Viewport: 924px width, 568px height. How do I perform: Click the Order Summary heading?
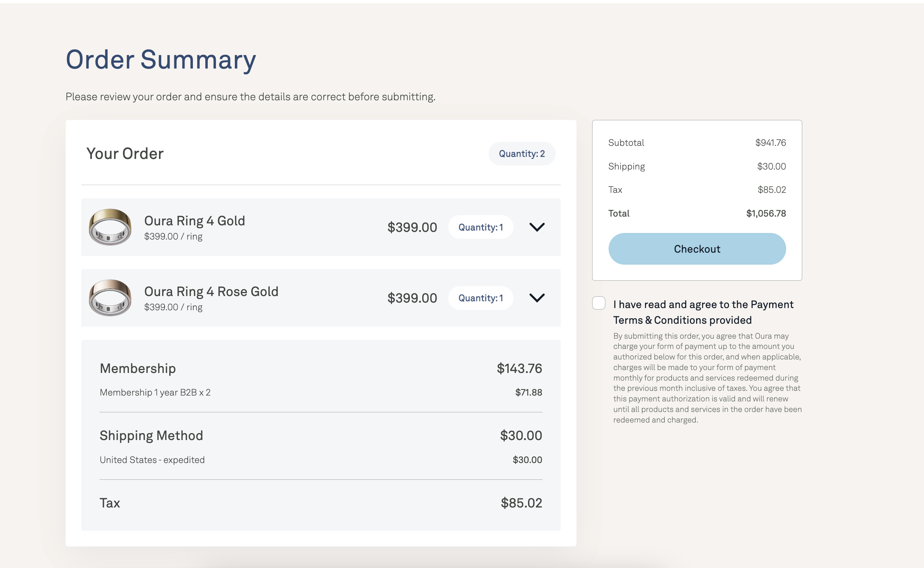tap(161, 59)
